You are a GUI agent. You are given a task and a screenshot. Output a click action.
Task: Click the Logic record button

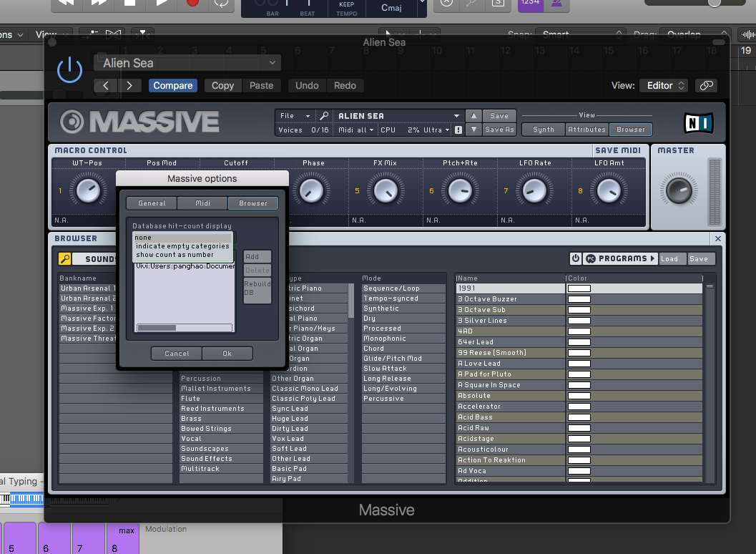[192, 3]
